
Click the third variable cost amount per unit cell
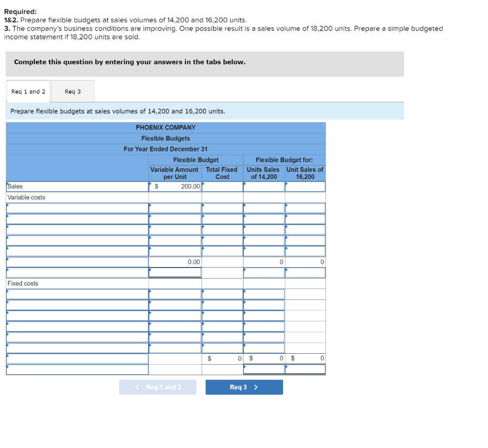pyautogui.click(x=175, y=229)
